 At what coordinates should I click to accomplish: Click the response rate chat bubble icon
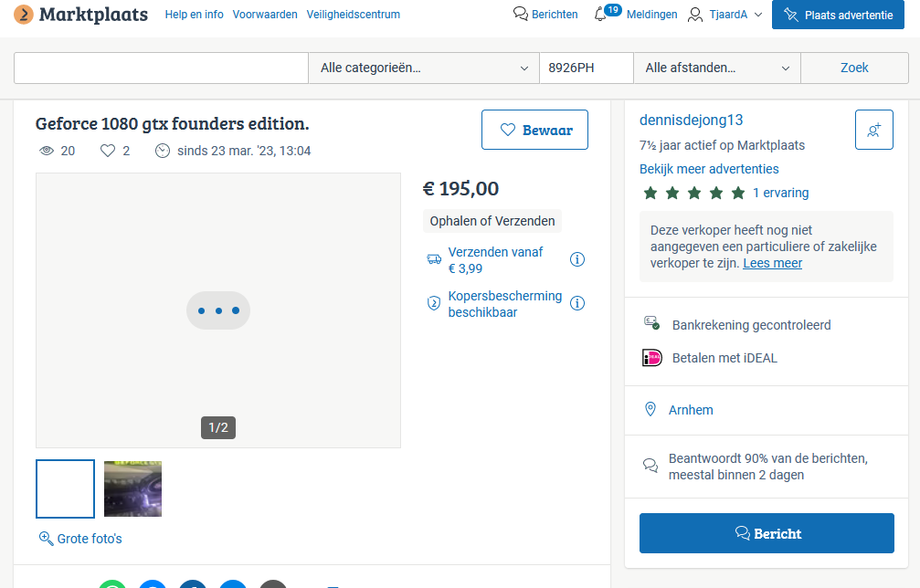tap(650, 466)
